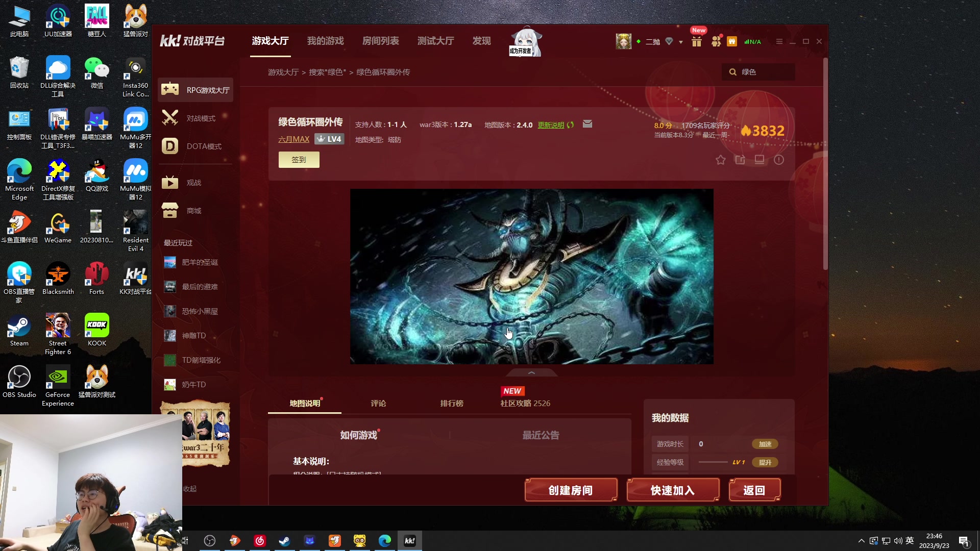The width and height of the screenshot is (980, 551).
Task: Select the 排行榜 tab
Action: click(452, 404)
